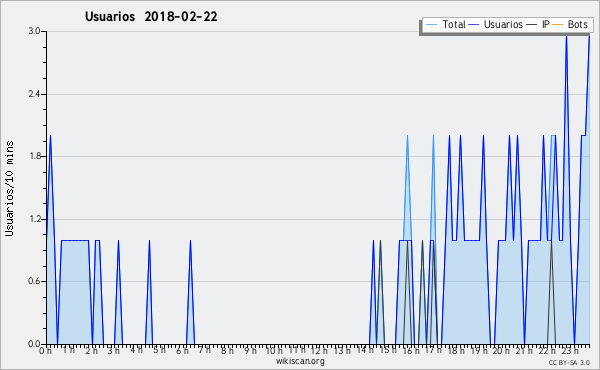This screenshot has height=370, width=600.
Task: Click the Usuarios/10 mins axis title
Action: coord(9,188)
